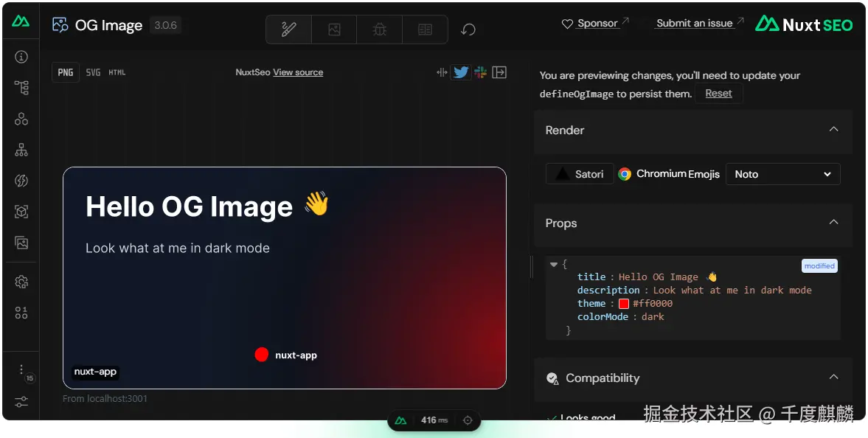Select the Twitter card preview icon
Screen dimensions: 868x438
coord(460,72)
